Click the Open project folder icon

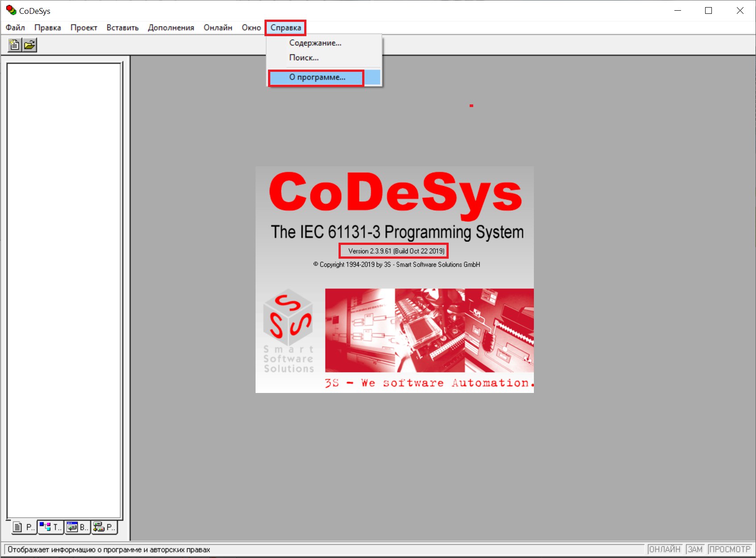(x=30, y=45)
